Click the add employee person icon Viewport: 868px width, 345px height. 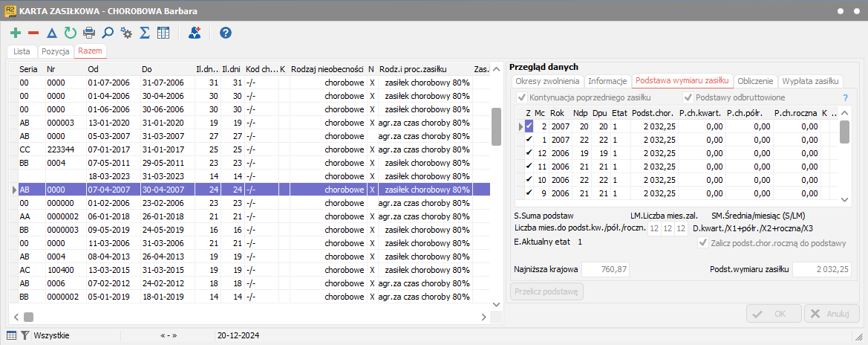tap(195, 33)
